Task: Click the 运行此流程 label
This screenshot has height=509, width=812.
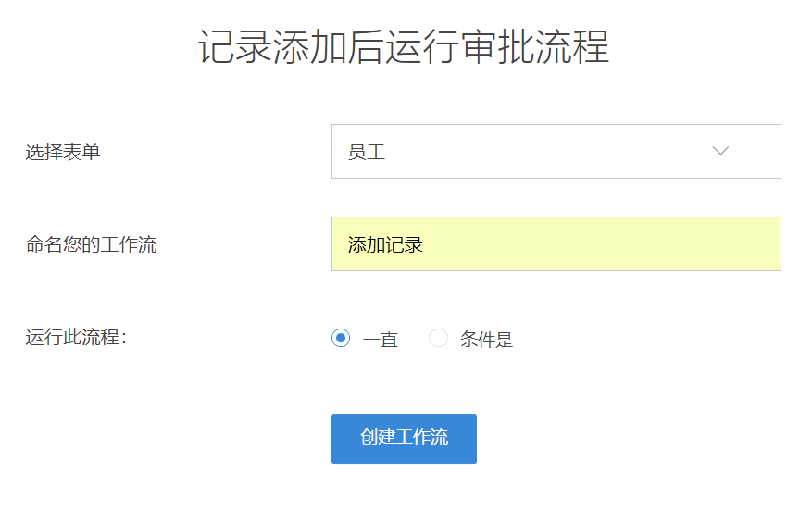Action: click(76, 338)
